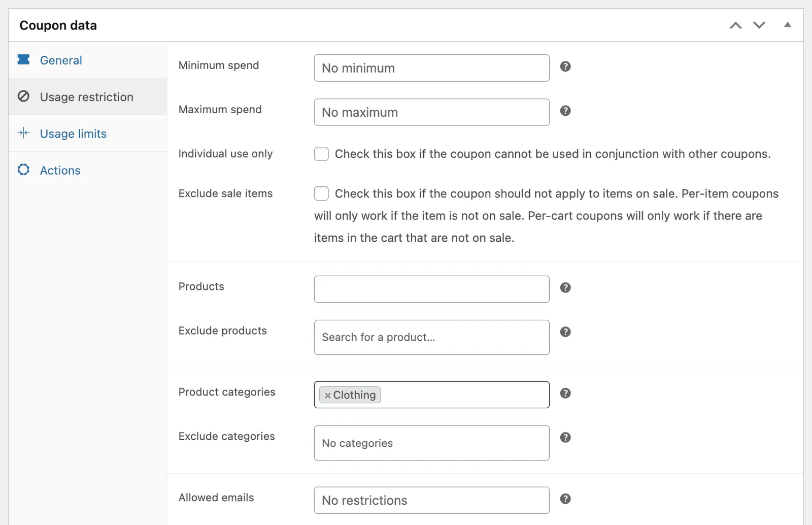Image resolution: width=812 pixels, height=525 pixels.
Task: Move Coupon data panel down
Action: pos(759,25)
